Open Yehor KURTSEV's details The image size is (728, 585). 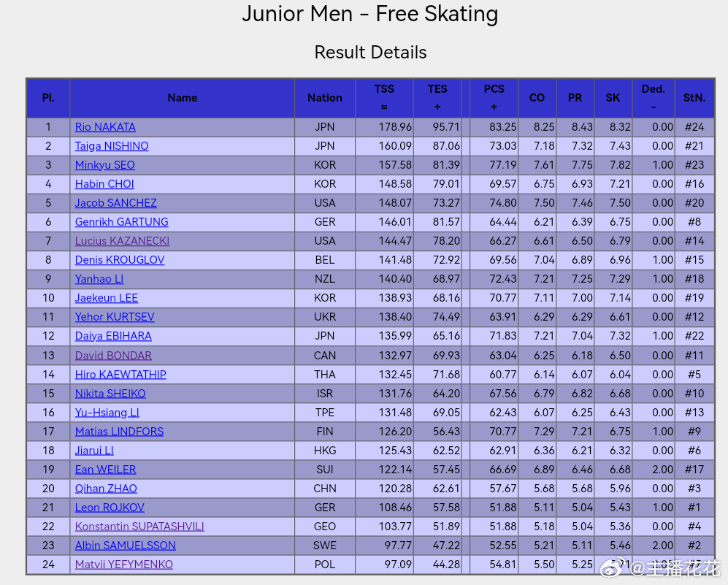coord(115,317)
